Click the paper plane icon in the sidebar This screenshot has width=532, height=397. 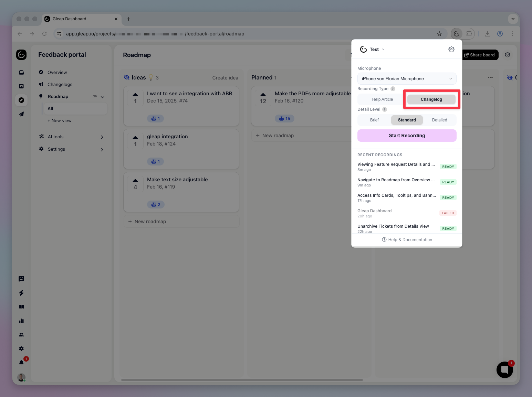(x=21, y=114)
